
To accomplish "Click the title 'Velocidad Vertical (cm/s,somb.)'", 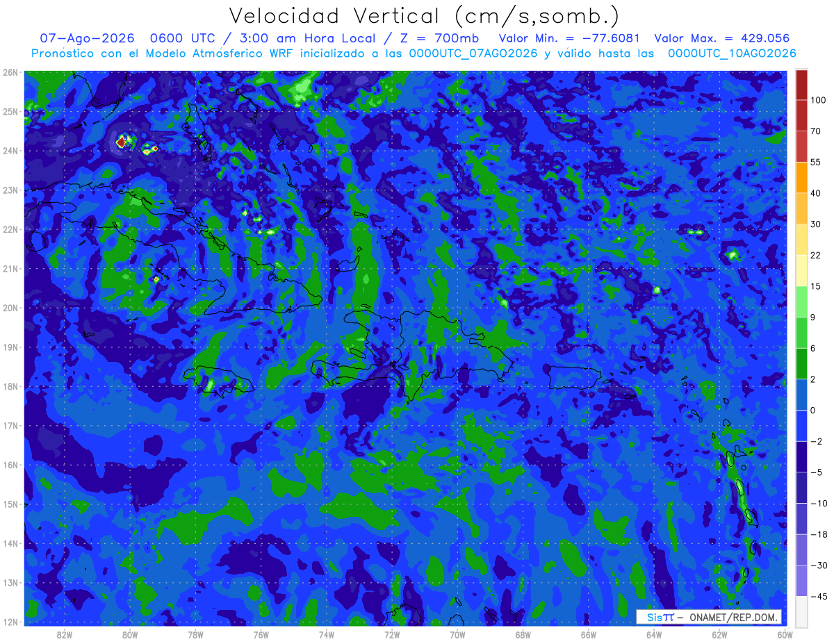I will [424, 16].
